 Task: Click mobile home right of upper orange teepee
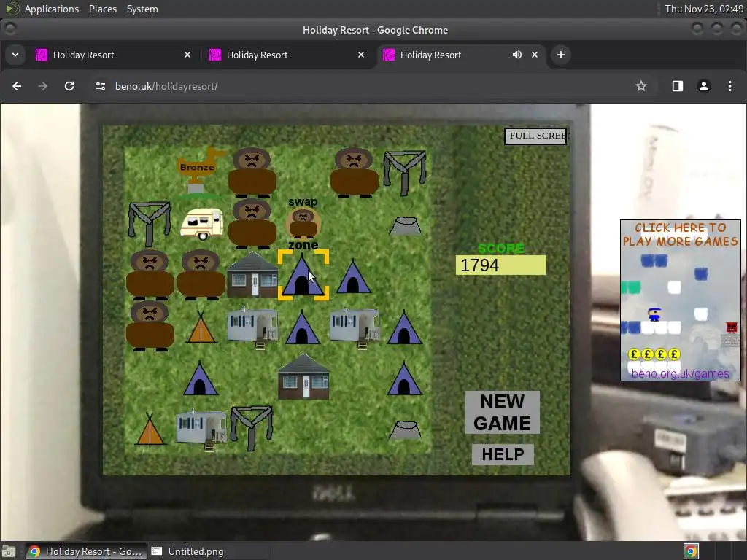[x=252, y=327]
